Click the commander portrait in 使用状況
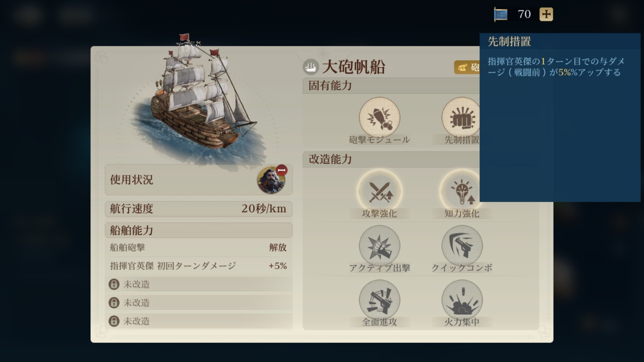644x362 pixels. tap(270, 180)
